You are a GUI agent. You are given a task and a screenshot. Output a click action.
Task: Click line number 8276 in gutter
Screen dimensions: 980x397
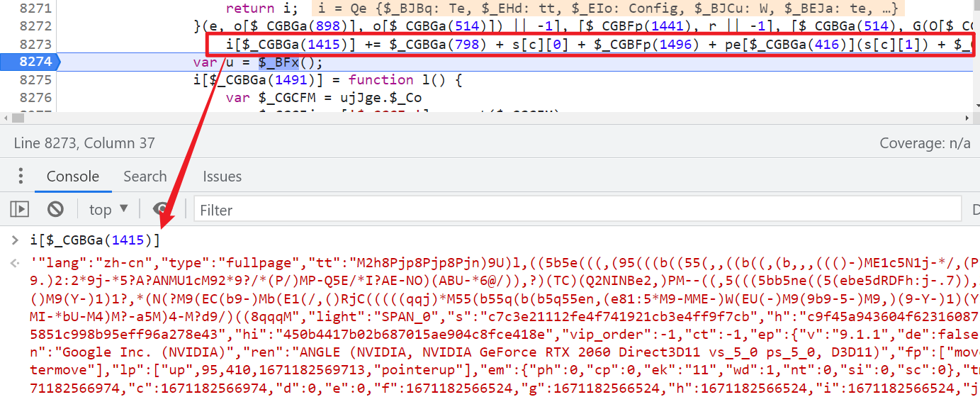[x=35, y=97]
